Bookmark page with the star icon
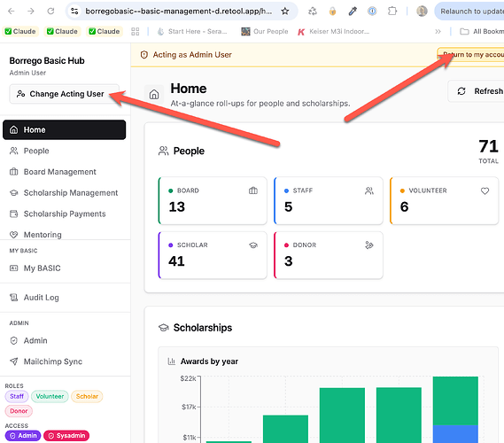 pos(285,12)
